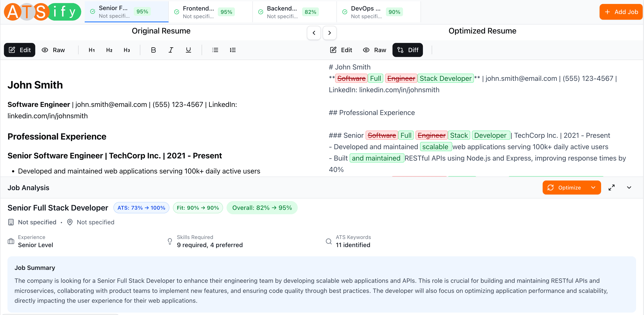Click the next panel arrow
644x315 pixels.
coord(329,33)
